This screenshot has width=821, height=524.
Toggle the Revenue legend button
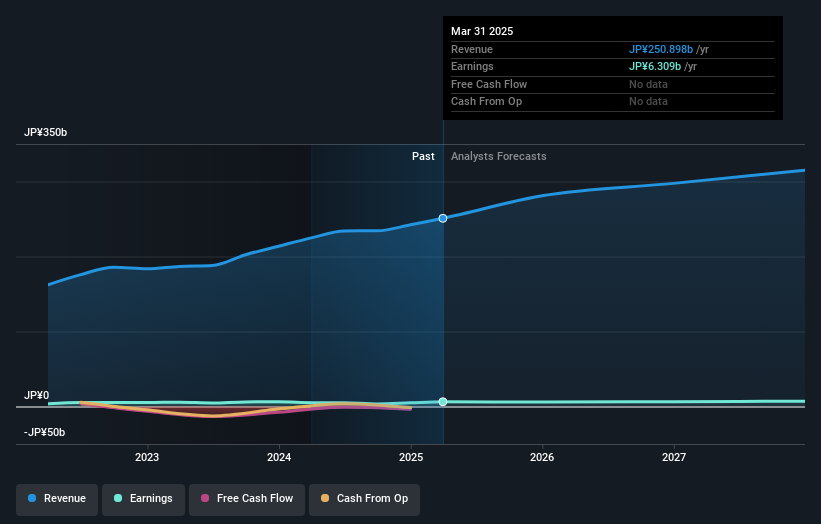pyautogui.click(x=57, y=499)
